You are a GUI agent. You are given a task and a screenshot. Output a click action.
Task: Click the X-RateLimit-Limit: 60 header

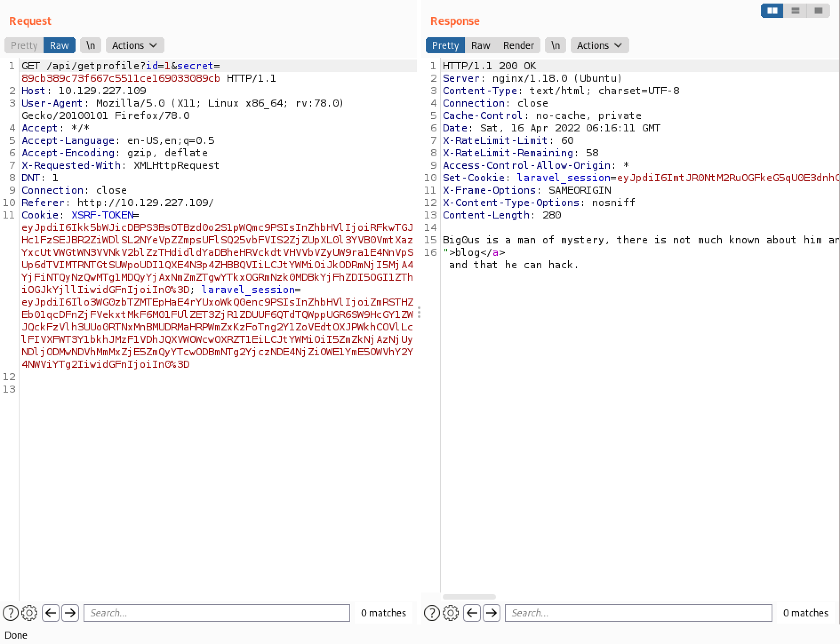[x=508, y=140]
